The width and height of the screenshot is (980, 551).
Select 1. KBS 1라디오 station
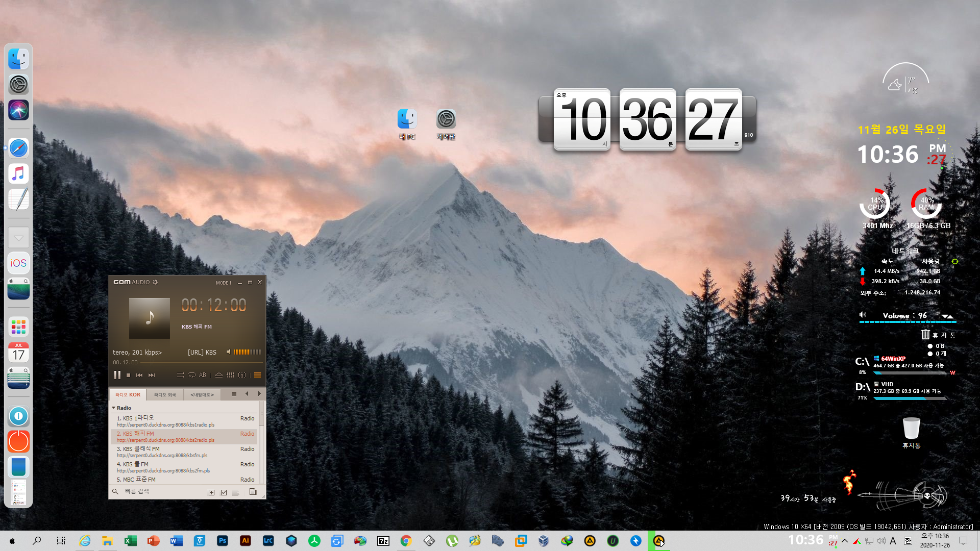tap(184, 421)
